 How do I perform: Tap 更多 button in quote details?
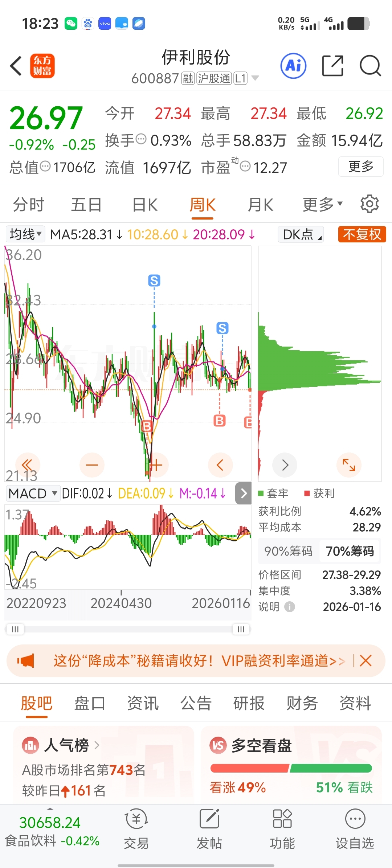coord(361,167)
